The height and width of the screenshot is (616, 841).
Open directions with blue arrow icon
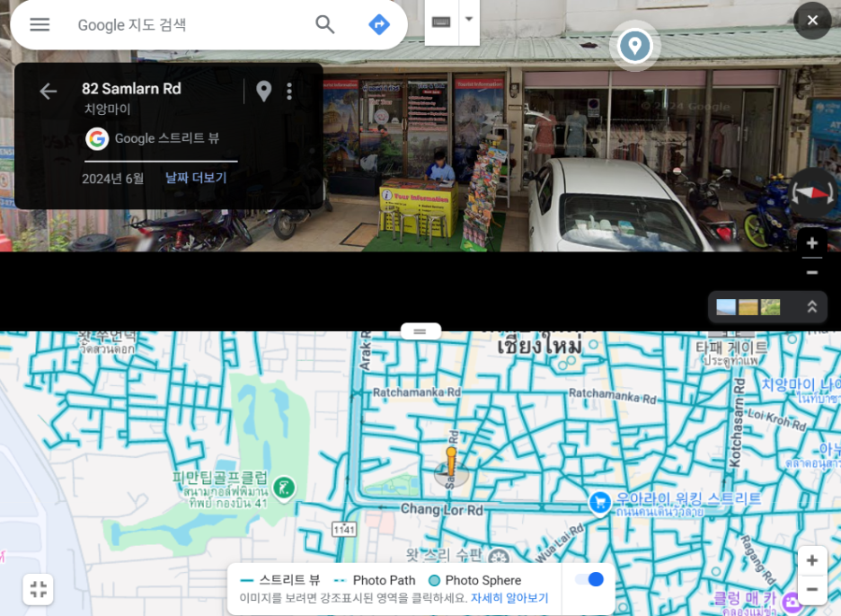379,24
